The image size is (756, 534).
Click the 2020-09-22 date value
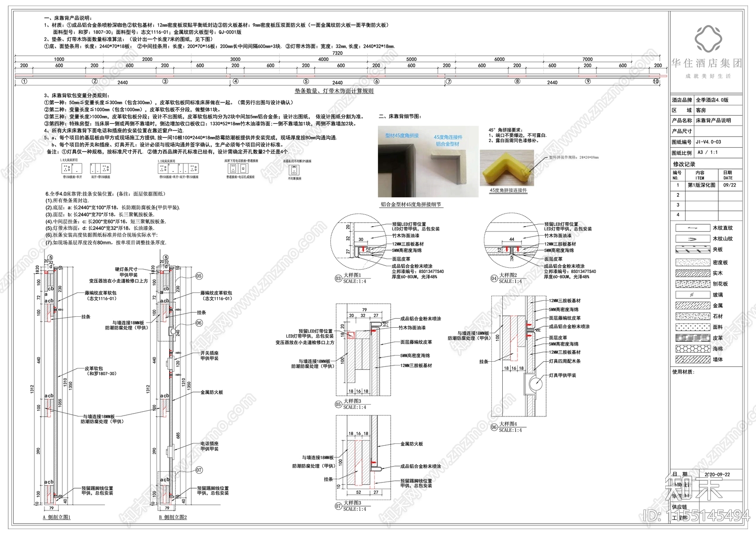click(x=717, y=475)
